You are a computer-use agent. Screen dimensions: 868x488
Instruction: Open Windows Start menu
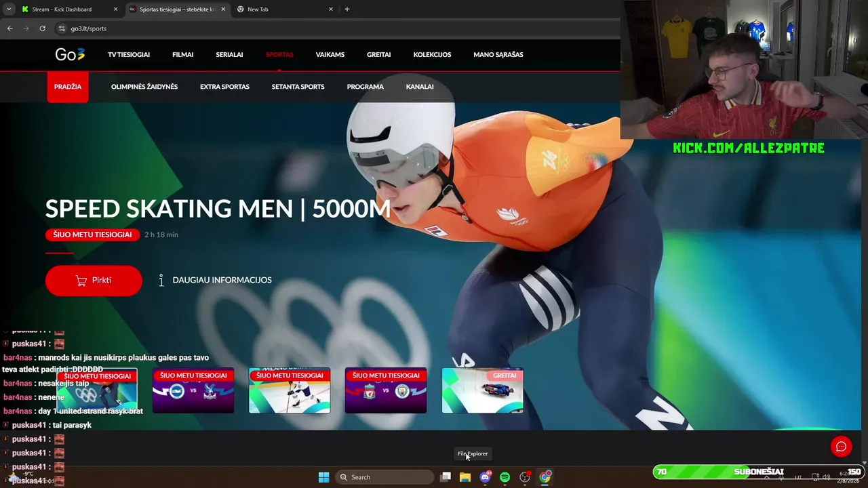click(x=323, y=477)
